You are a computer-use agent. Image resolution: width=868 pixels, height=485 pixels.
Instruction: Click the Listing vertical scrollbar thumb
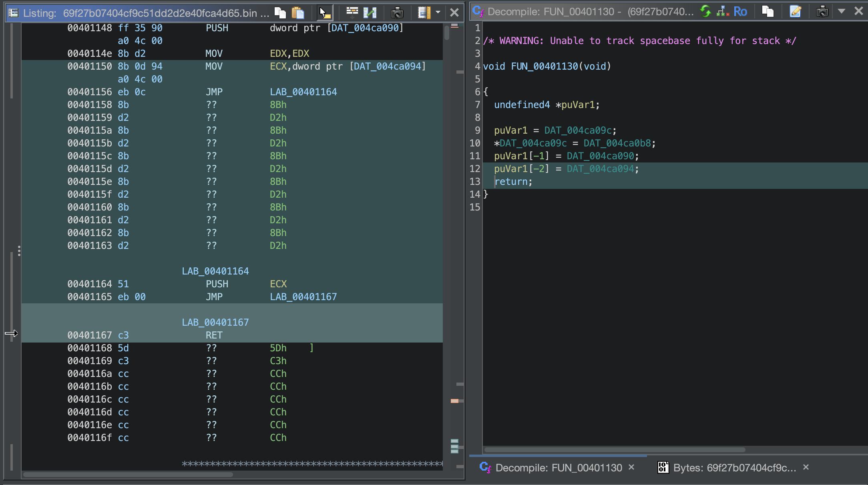[x=447, y=32]
